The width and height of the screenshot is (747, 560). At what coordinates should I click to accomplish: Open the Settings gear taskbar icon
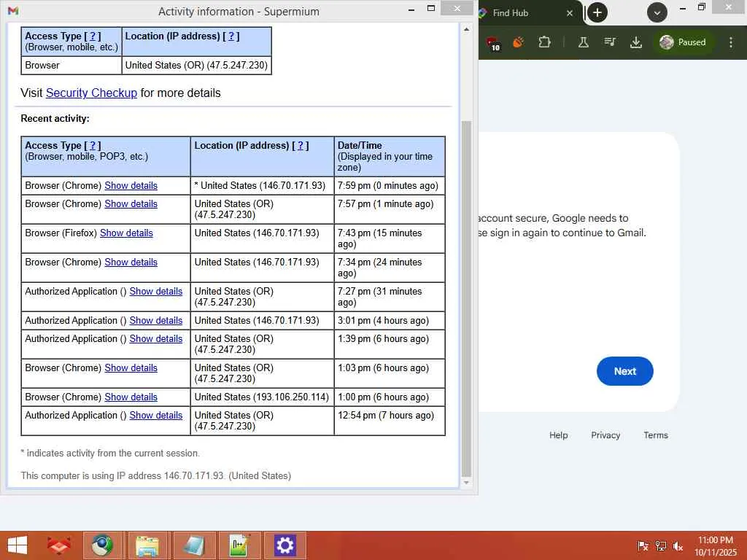click(x=285, y=545)
